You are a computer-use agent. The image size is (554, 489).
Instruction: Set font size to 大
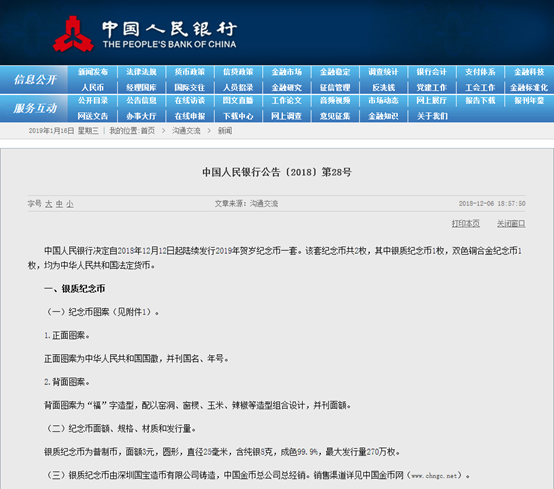click(x=48, y=204)
